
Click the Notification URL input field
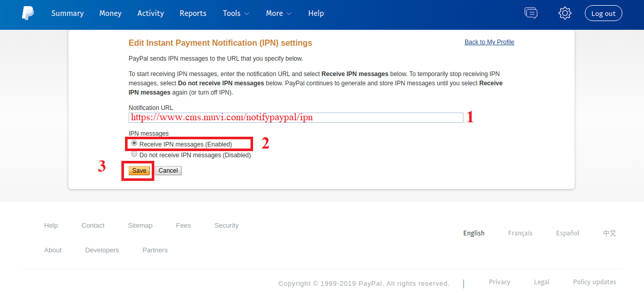tap(296, 118)
